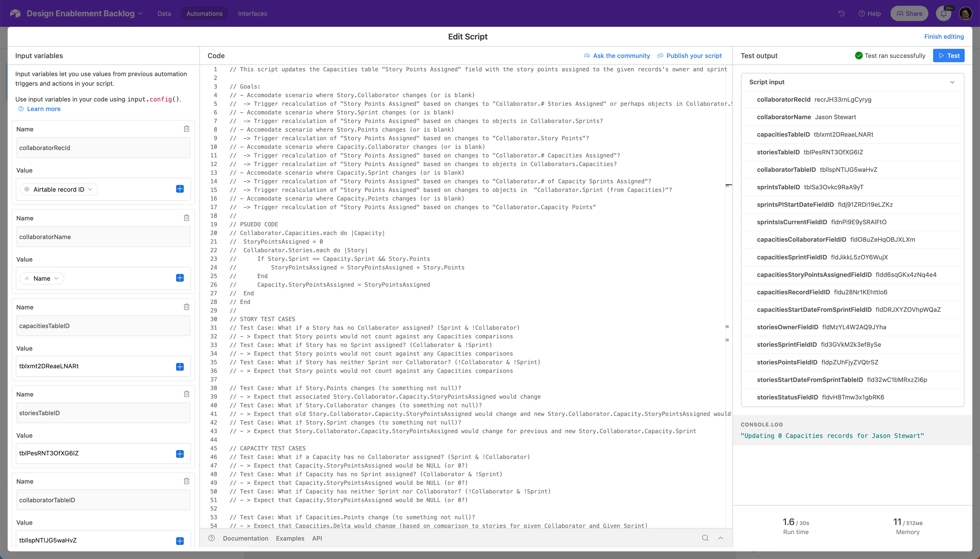Collapse the Script input section
This screenshot has height=559, width=980.
(x=952, y=82)
